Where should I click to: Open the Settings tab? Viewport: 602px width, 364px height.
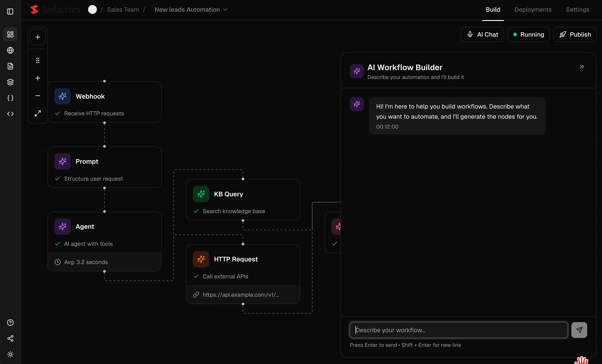click(x=578, y=9)
